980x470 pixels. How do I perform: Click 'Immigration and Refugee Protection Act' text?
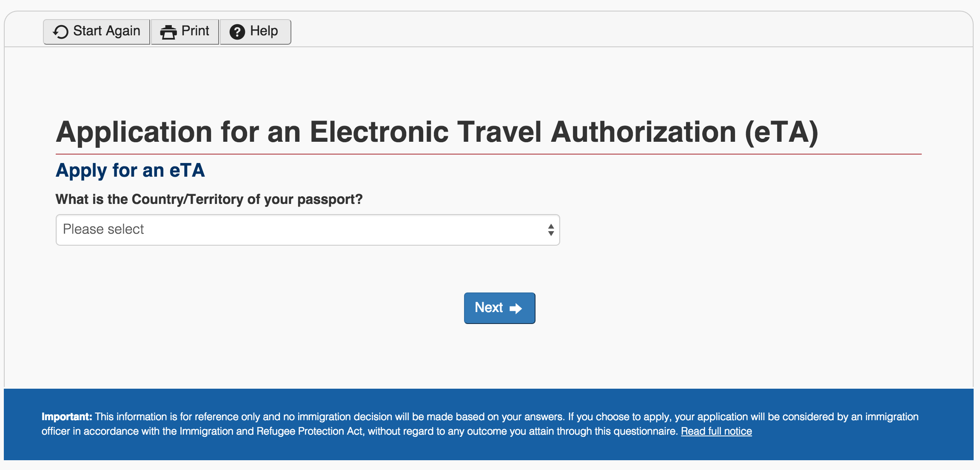271,431
